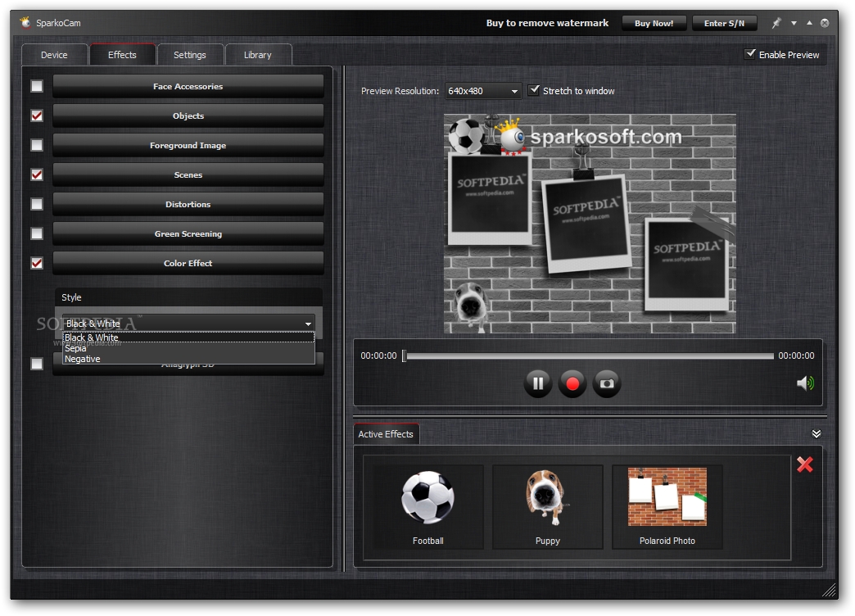Uncheck the Objects effect checkbox
Image resolution: width=855 pixels, height=616 pixels.
coord(37,115)
